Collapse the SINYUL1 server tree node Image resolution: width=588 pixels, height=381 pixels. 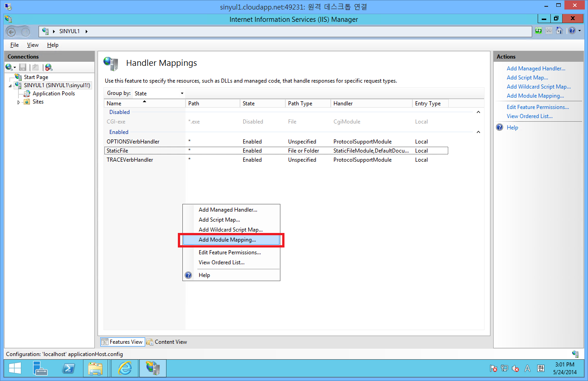[x=10, y=86]
